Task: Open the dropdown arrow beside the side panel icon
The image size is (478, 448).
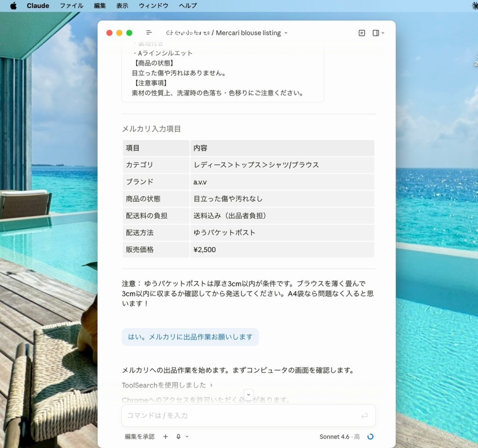Action: click(x=383, y=33)
